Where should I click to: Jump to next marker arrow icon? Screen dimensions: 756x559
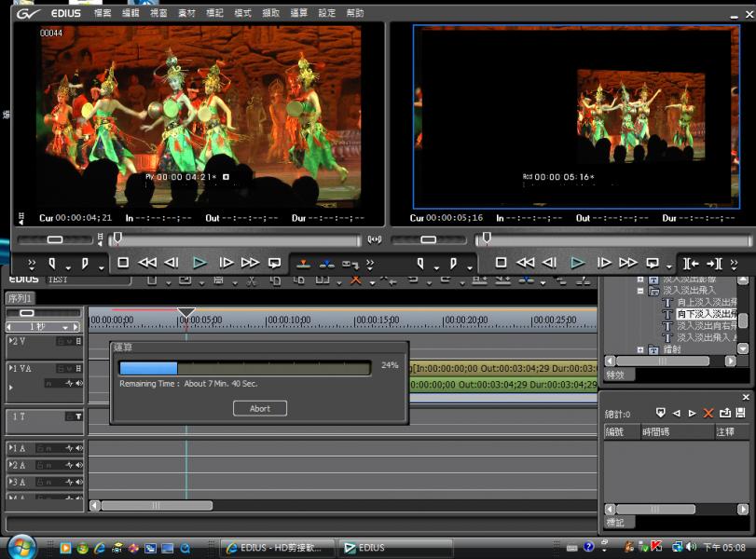tap(692, 413)
